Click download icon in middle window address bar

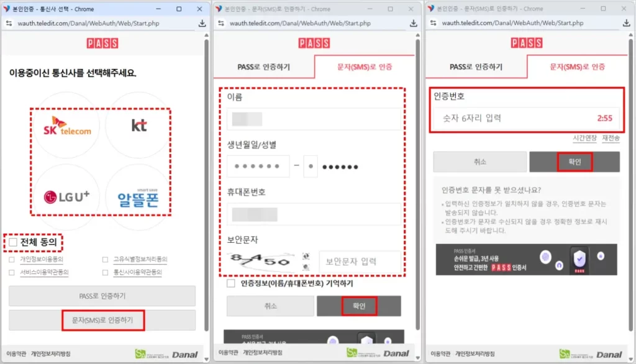tap(413, 24)
